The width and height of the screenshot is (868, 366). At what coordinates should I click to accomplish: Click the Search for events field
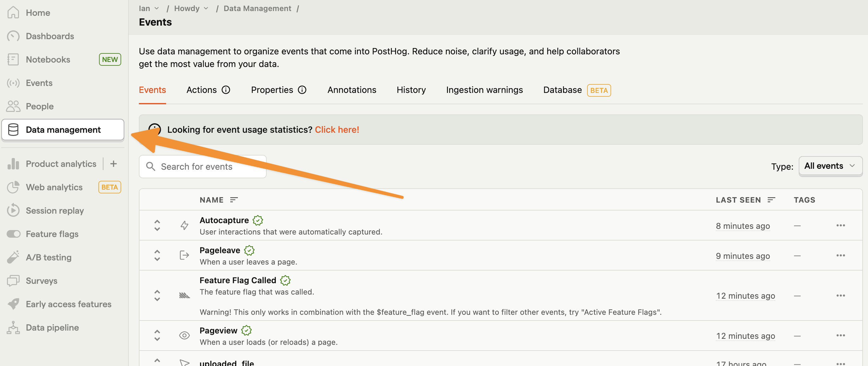pyautogui.click(x=202, y=166)
